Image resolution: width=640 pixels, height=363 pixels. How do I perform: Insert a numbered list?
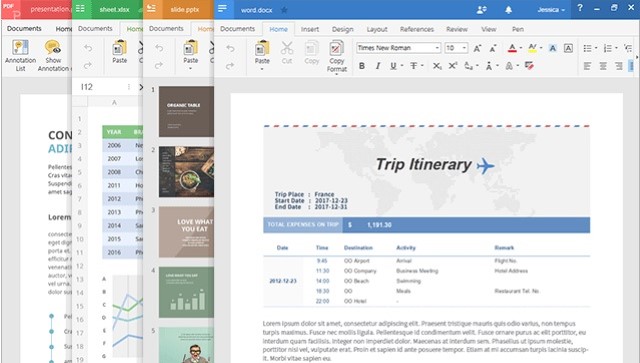point(607,48)
